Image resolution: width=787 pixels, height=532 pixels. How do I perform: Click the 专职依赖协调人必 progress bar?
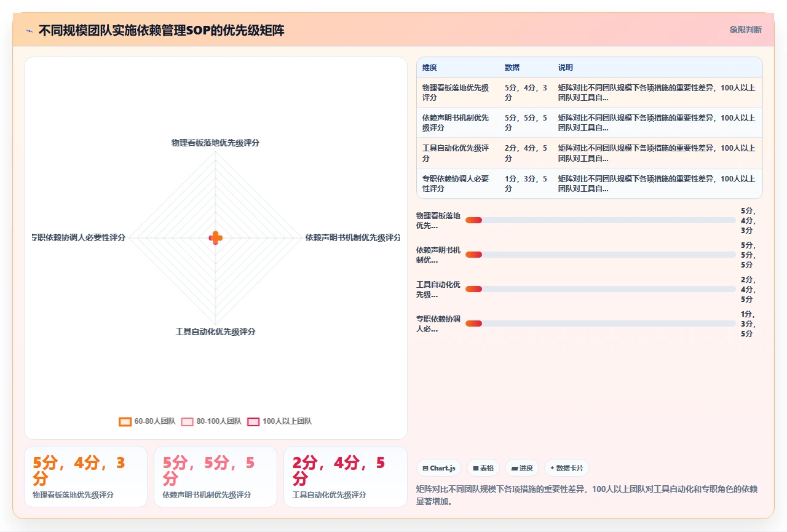pyautogui.click(x=601, y=324)
